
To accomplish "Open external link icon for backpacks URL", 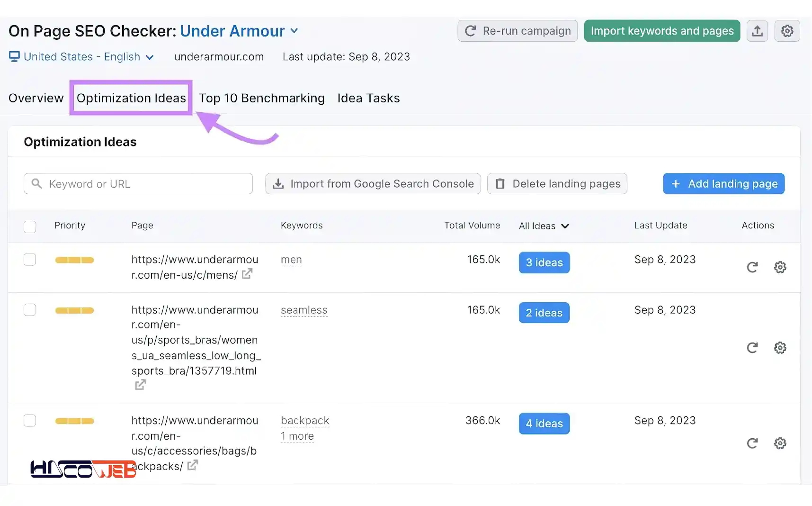I will (192, 465).
